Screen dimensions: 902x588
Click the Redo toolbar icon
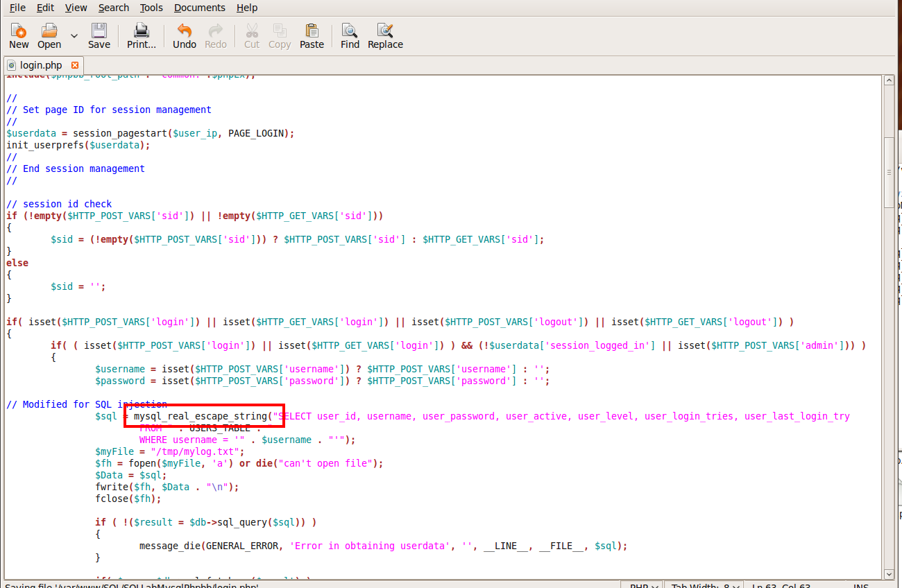pyautogui.click(x=215, y=35)
